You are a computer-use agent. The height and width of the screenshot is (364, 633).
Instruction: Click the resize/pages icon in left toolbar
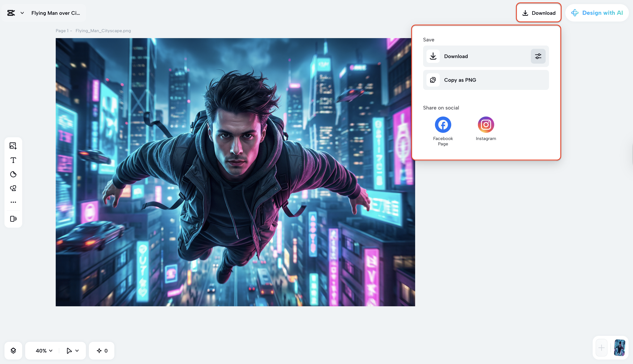coord(13,219)
